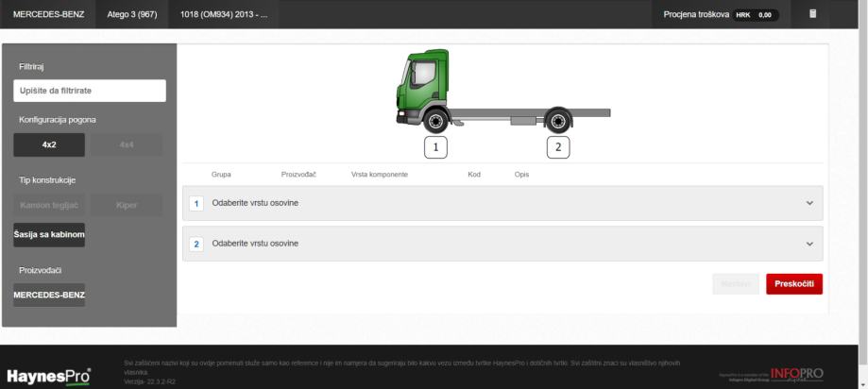Click MERCEDES-BENZ breadcrumb in top bar
The width and height of the screenshot is (868, 389).
(49, 14)
